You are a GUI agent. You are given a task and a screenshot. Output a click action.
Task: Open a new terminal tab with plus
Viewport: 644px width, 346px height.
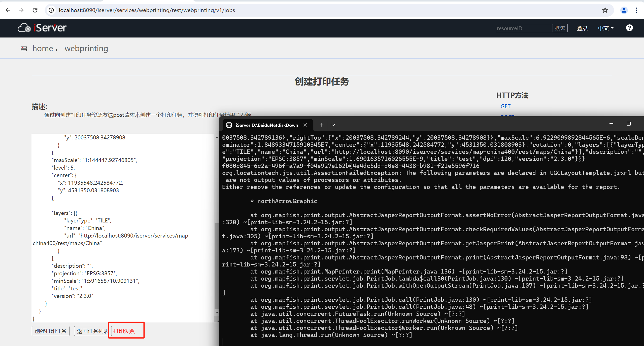point(321,125)
